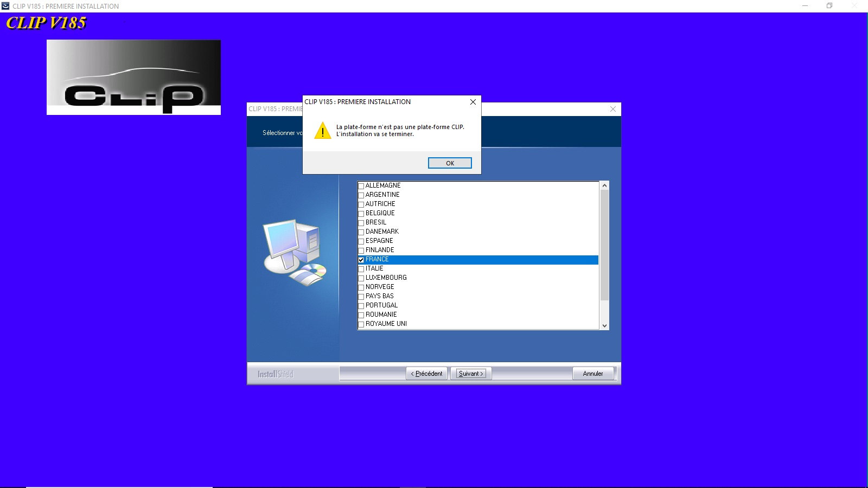Viewport: 868px width, 488px height.
Task: Tick the FINLANDE checkbox
Action: pyautogui.click(x=361, y=251)
